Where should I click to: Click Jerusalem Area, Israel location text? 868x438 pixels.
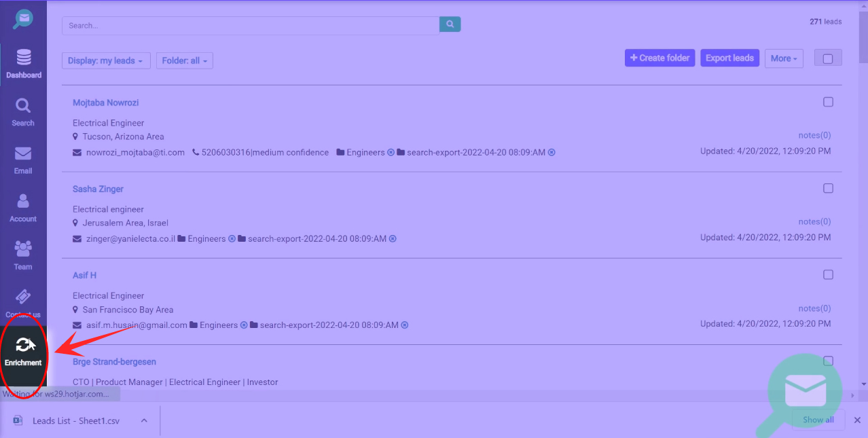(126, 223)
